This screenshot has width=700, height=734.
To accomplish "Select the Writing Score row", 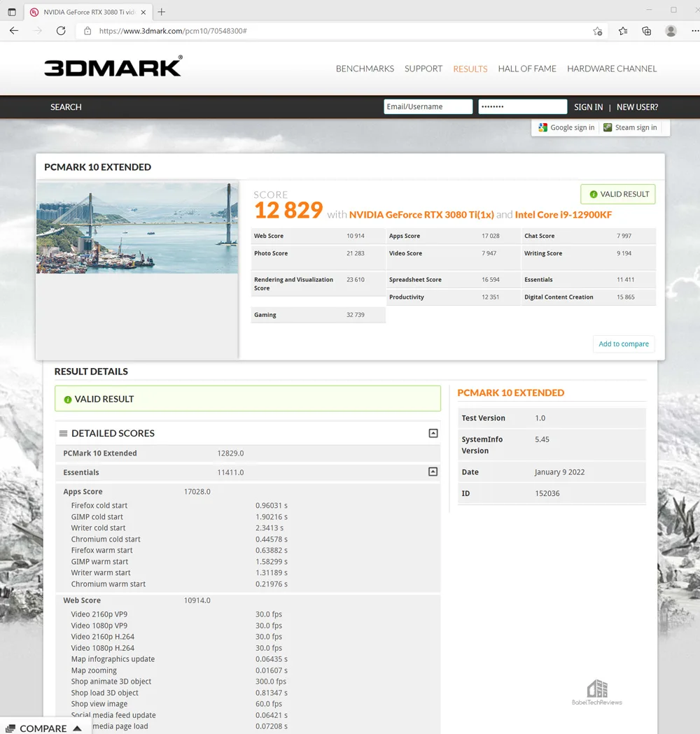I will click(x=589, y=257).
